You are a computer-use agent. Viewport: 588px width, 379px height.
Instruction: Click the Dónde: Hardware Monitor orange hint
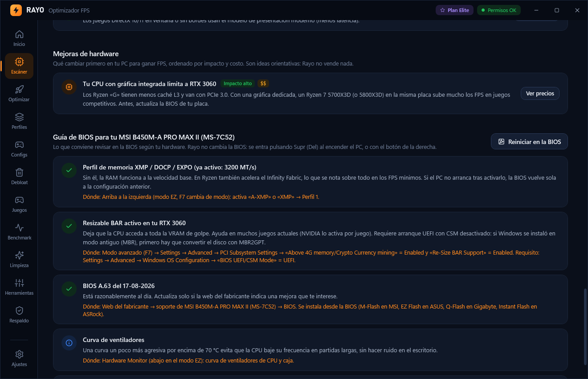coord(188,360)
